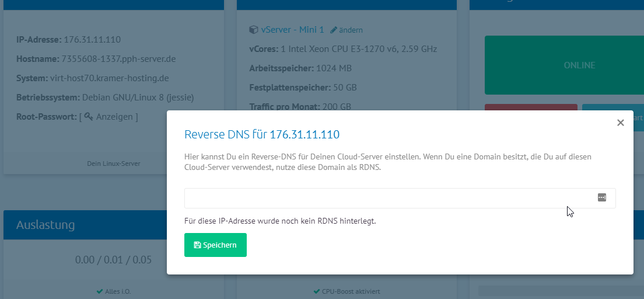Click the green ONLINE status panel
644x299 pixels.
coord(564,65)
